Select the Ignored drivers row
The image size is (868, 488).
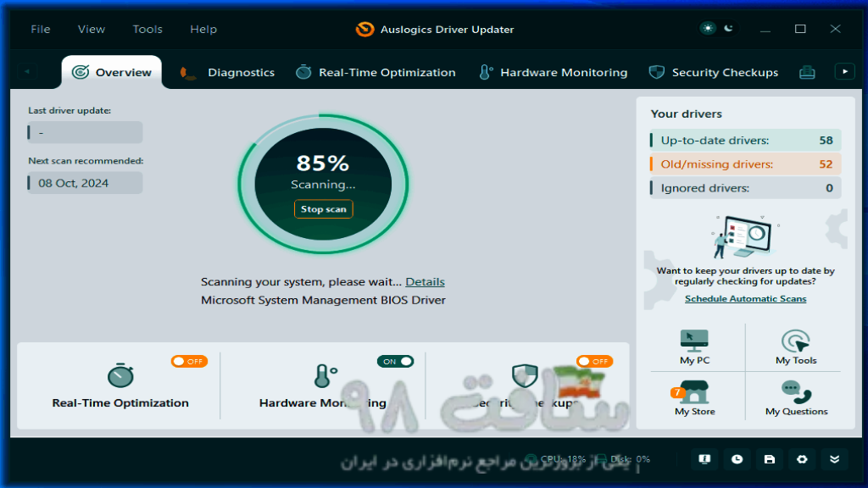[745, 188]
